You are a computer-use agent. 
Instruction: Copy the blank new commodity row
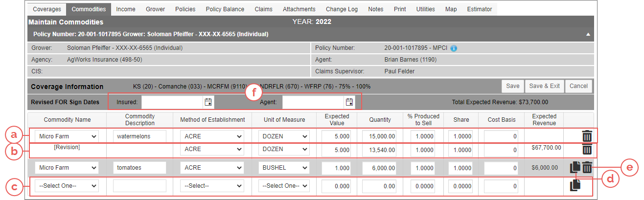(575, 185)
